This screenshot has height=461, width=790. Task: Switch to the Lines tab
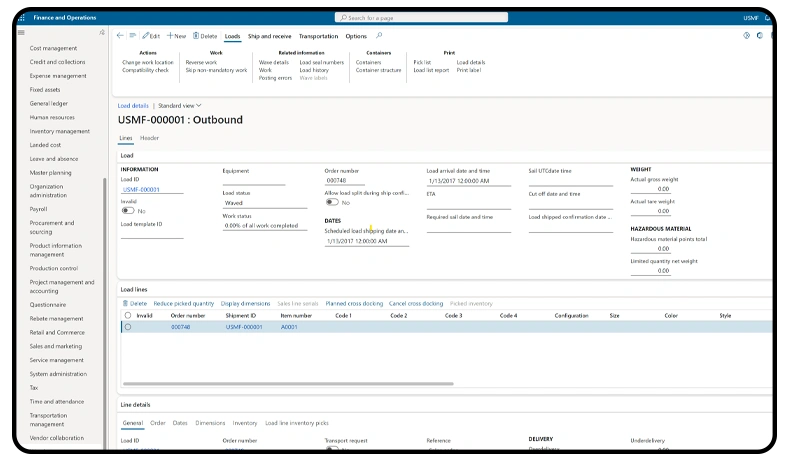coord(125,138)
